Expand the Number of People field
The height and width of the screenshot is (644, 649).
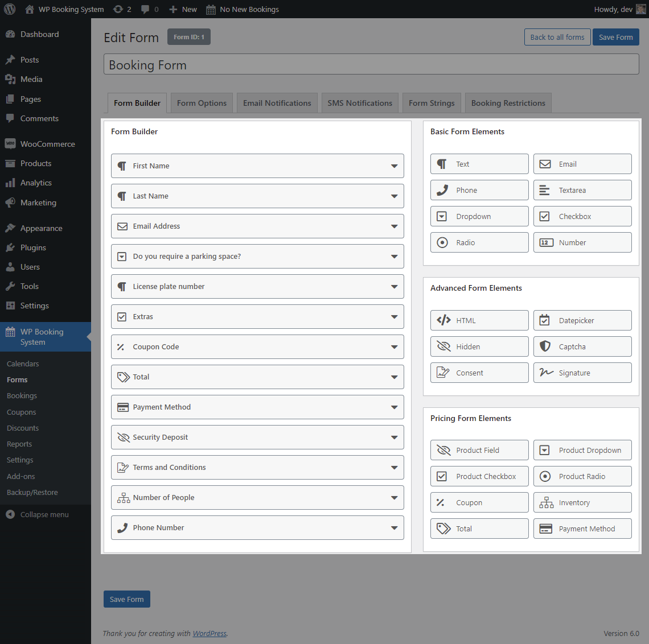[x=394, y=498]
